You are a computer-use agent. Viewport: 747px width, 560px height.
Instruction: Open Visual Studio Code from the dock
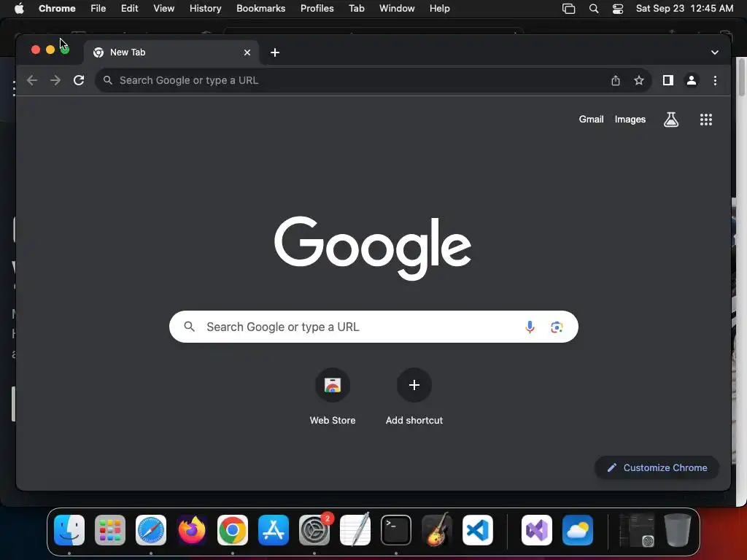coord(478,530)
